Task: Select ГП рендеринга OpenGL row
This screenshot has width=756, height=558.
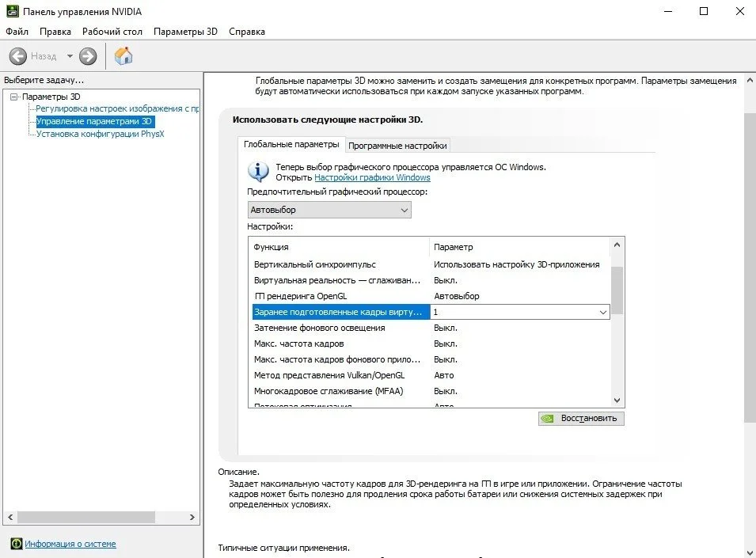Action: click(431, 296)
